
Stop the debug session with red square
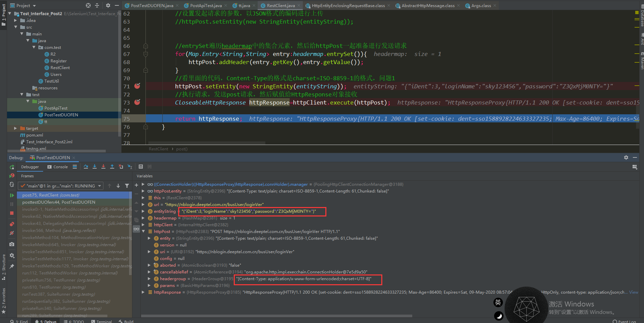[12, 213]
